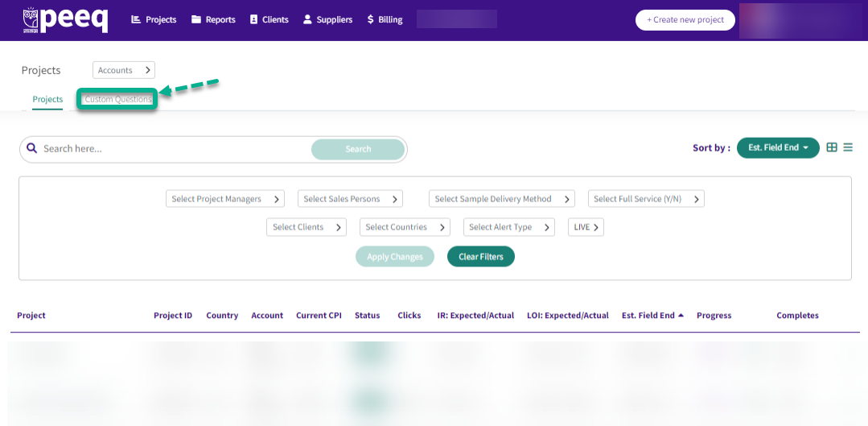The image size is (868, 426).
Task: Open Projects in the top navigation
Action: point(154,19)
